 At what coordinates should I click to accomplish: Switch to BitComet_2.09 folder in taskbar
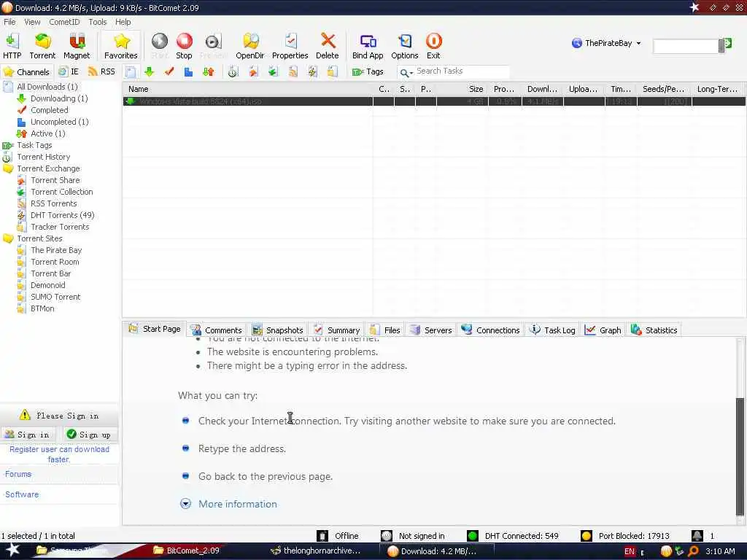click(186, 551)
